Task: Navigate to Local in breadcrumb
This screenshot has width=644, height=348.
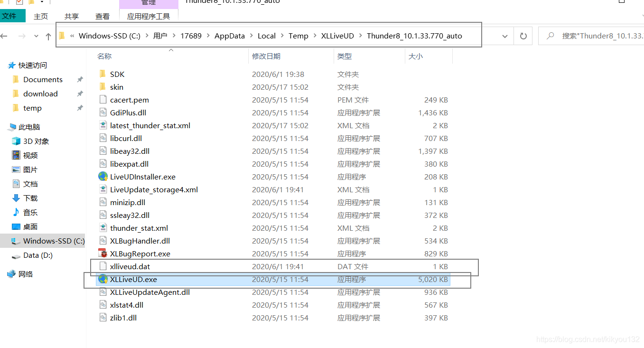Action: coord(267,36)
